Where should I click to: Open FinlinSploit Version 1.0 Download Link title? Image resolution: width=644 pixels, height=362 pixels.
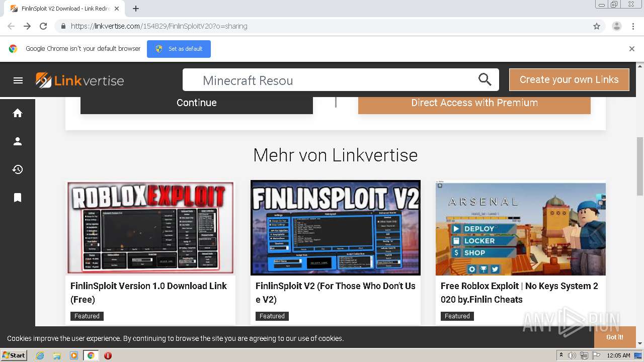(x=148, y=293)
